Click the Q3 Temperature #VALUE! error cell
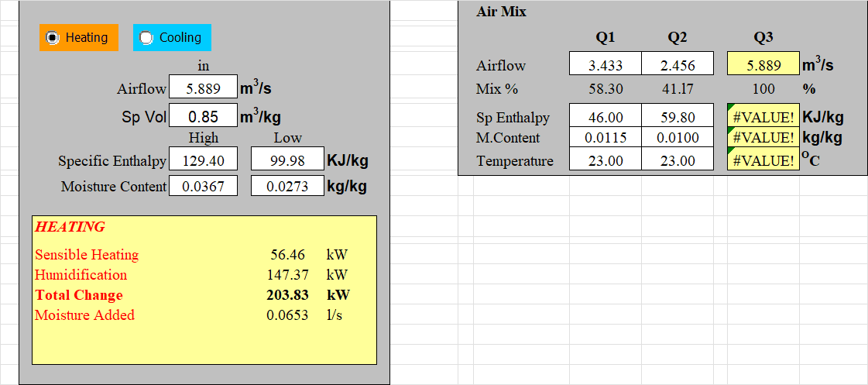The image size is (868, 385). 763,160
